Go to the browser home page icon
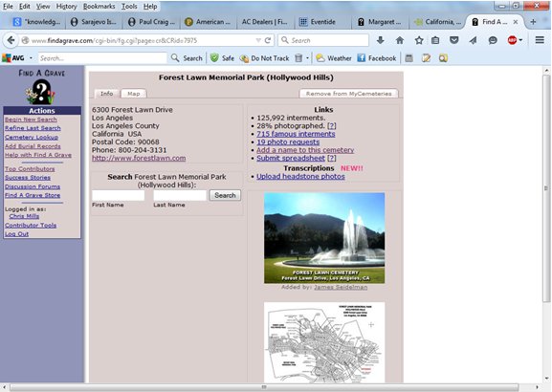Image resolution: width=552 pixels, height=392 pixels. pos(400,40)
